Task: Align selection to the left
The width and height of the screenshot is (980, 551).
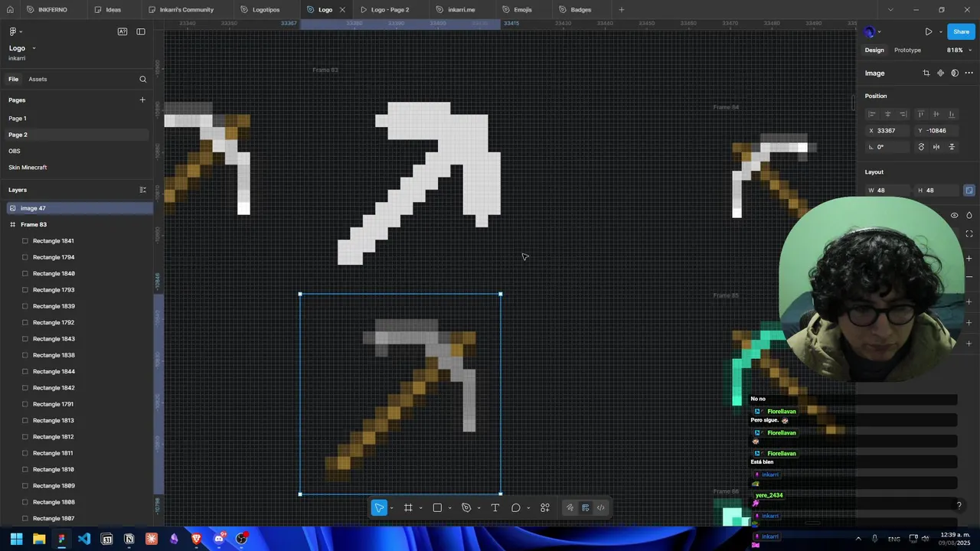Action: [x=872, y=114]
